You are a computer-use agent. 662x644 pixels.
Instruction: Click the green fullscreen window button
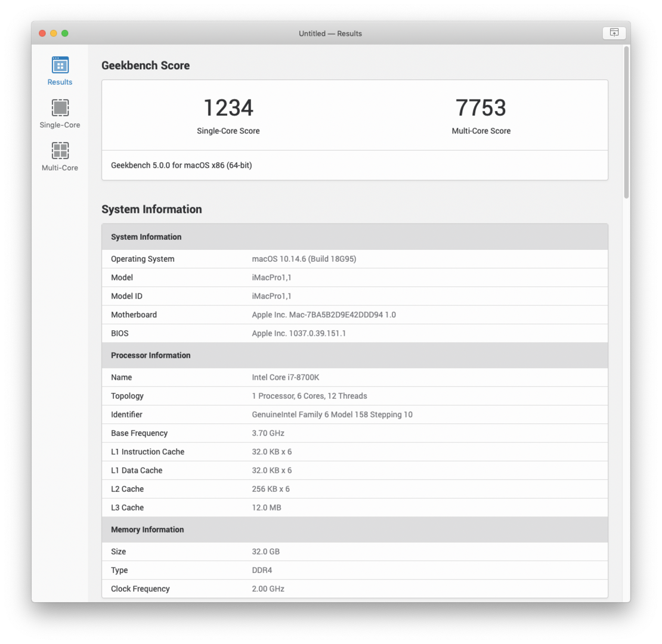pyautogui.click(x=65, y=33)
